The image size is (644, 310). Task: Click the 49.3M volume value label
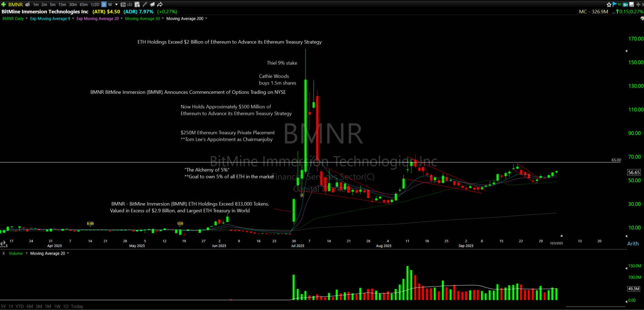coord(634,289)
